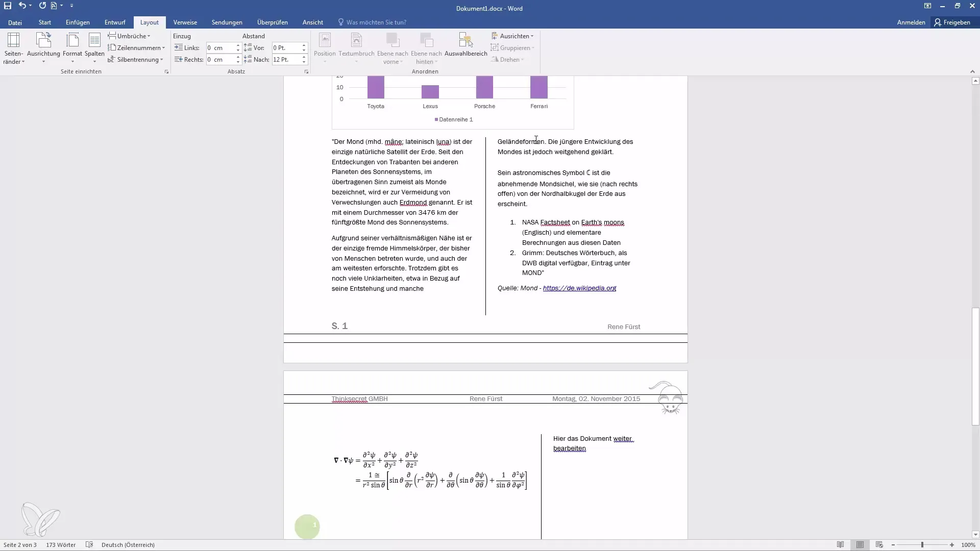Click the scroll down arrow
This screenshot has width=980, height=551.
tap(975, 535)
